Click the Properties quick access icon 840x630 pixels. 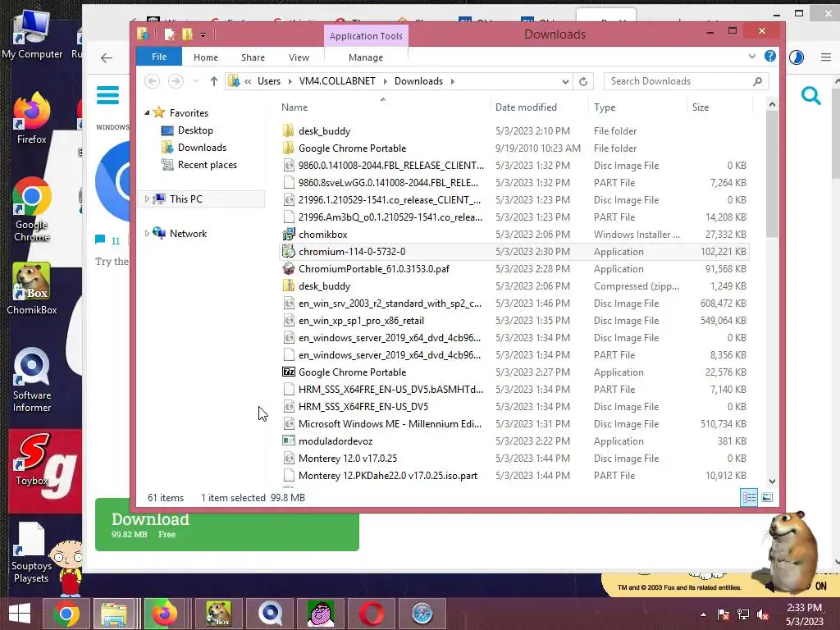(169, 35)
